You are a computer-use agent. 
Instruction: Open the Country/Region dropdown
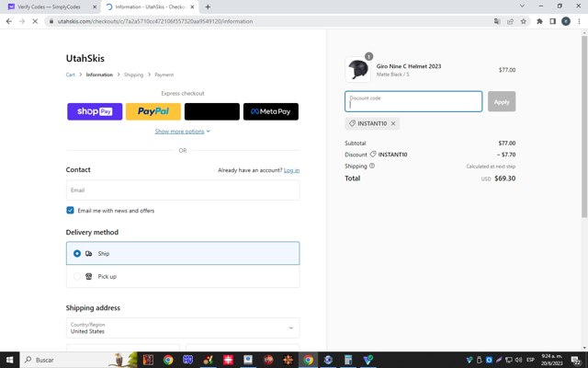pos(183,328)
